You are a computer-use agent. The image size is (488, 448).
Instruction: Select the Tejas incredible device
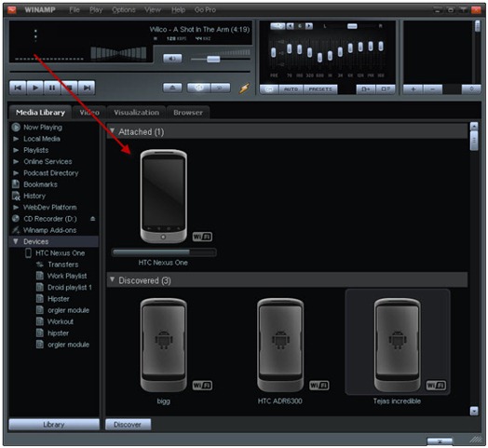397,345
